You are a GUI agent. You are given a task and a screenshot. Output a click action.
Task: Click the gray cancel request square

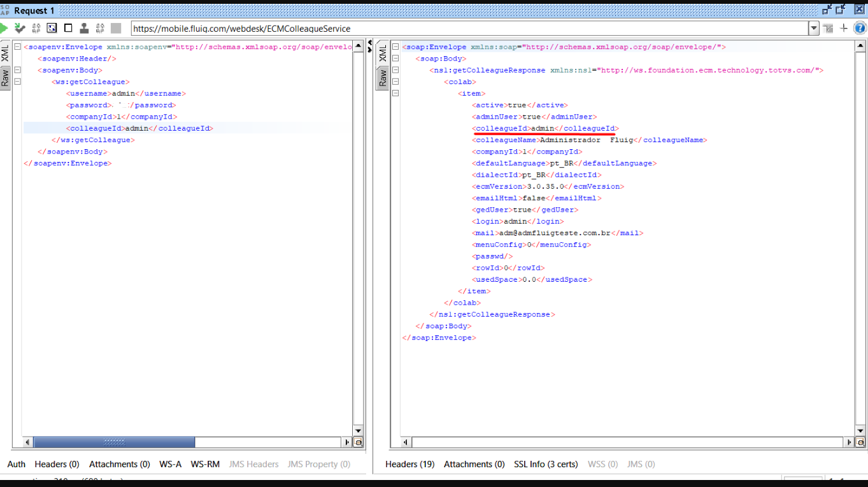[x=116, y=28]
